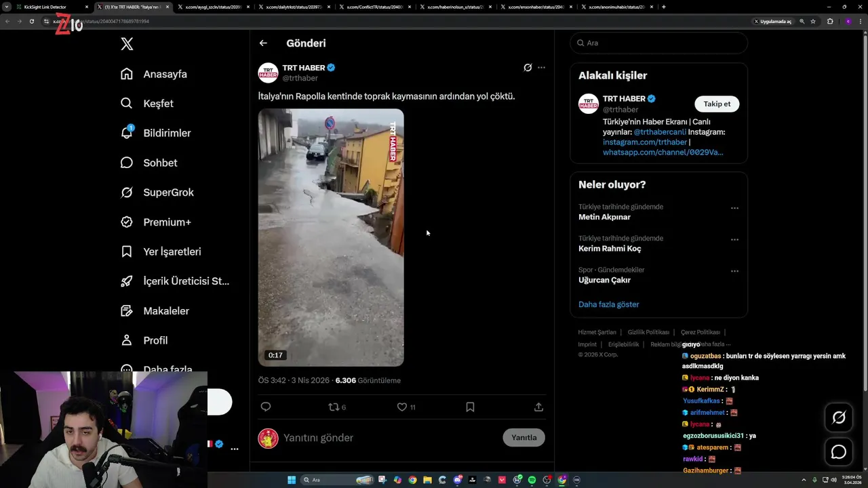
Task: Click the Grok icon on the post header
Action: 528,68
